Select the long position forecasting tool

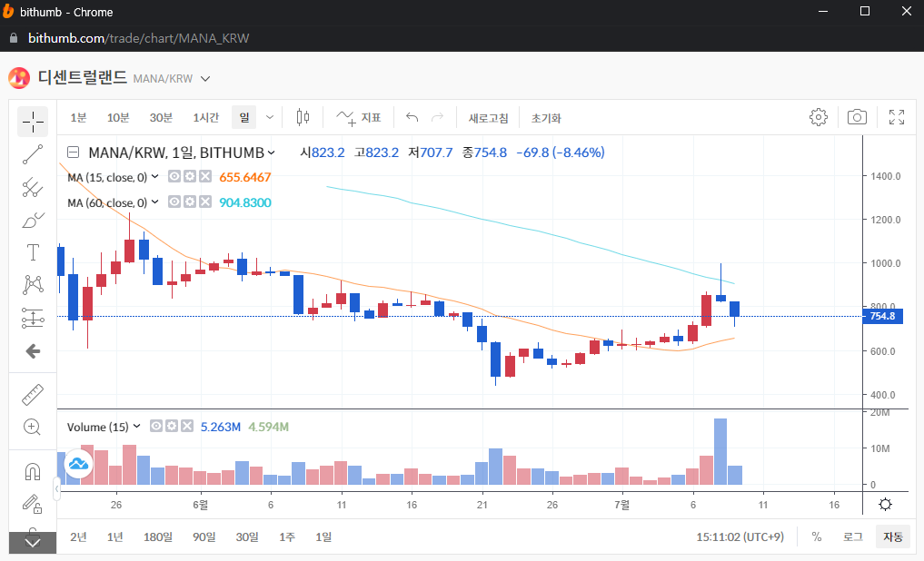[x=33, y=318]
